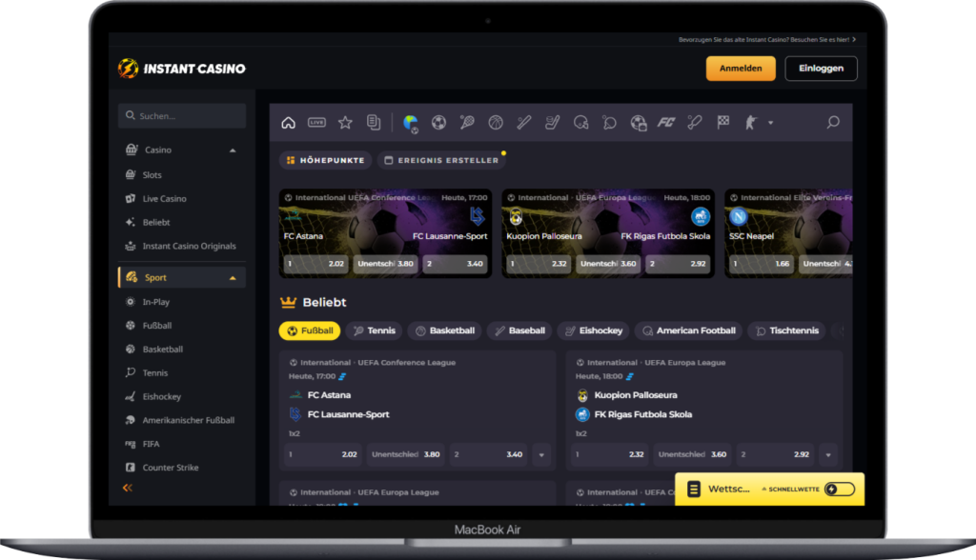Collapse the sidebar with the double-arrow icon
Viewport: 976px width, 560px height.
pos(128,488)
